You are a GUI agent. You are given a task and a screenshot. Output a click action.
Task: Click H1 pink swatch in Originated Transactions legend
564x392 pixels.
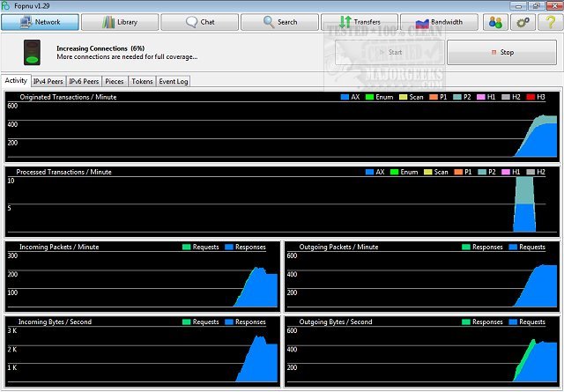481,97
